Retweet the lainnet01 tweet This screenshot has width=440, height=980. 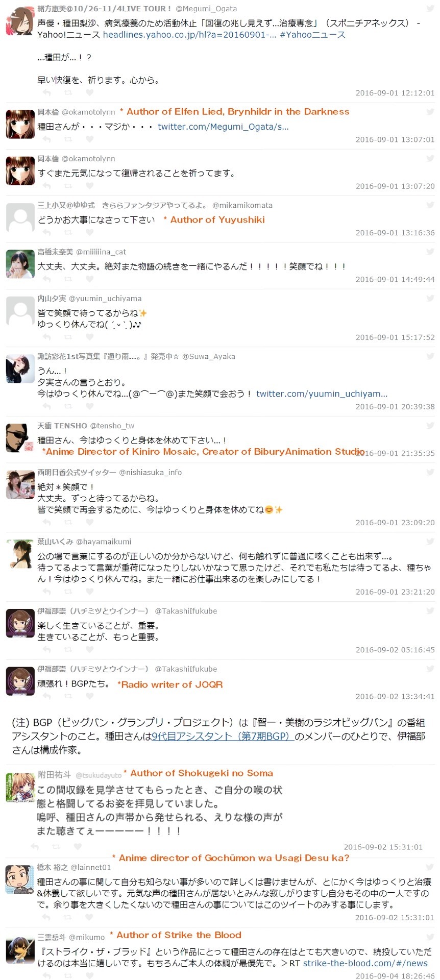[x=68, y=917]
